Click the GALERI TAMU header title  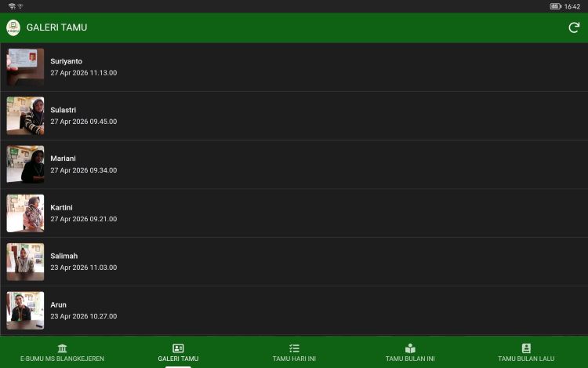click(56, 27)
